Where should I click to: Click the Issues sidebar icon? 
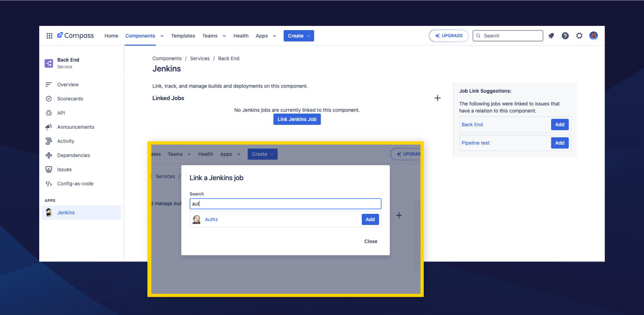pos(49,169)
